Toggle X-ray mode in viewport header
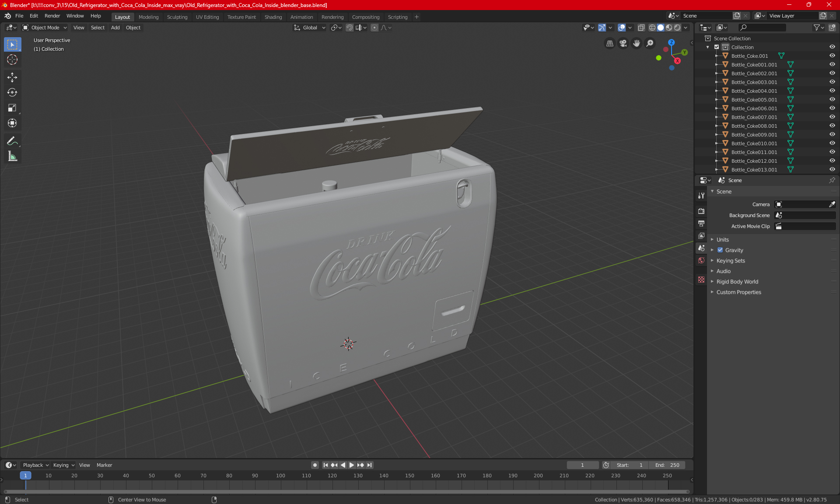 pos(641,28)
